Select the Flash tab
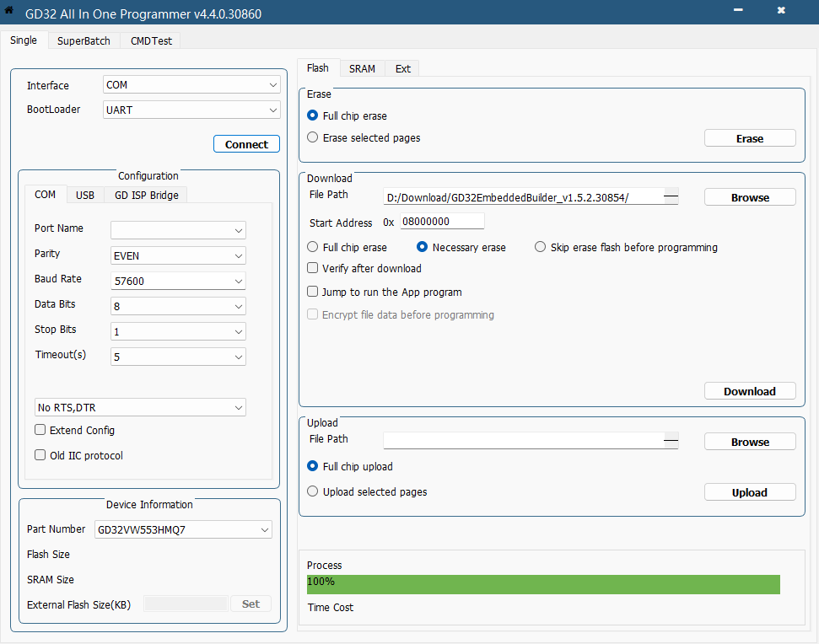The image size is (819, 644). coord(318,67)
